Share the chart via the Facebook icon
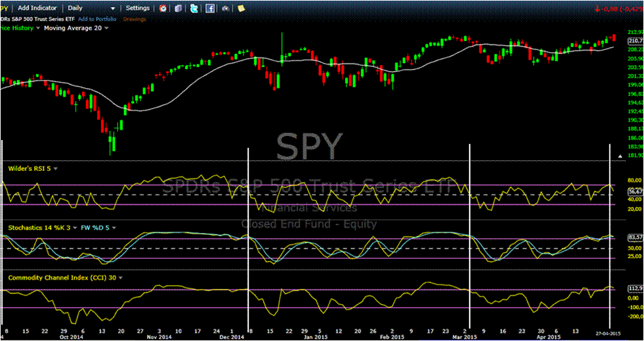Viewport: 644px width, 341px height. point(210,8)
